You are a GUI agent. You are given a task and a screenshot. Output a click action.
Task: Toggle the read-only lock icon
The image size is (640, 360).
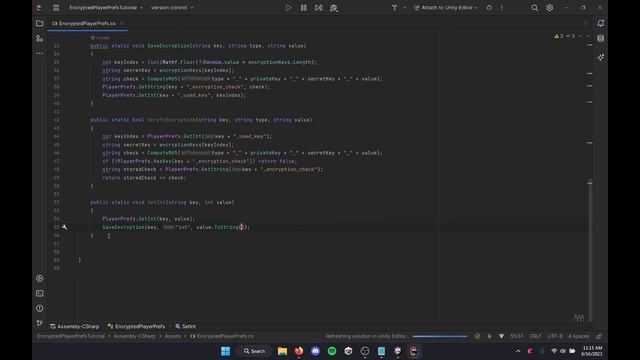(x=599, y=336)
